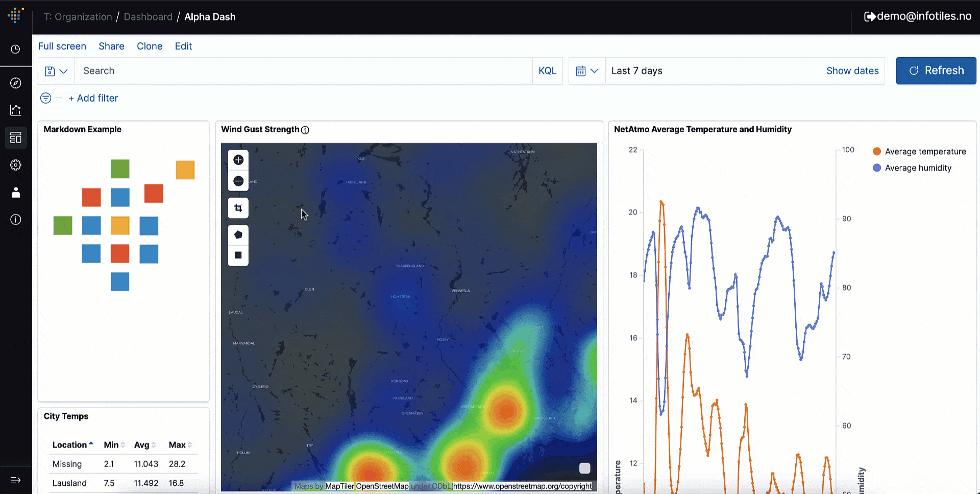
Task: Open the user profile icon in sidebar
Action: (x=16, y=192)
